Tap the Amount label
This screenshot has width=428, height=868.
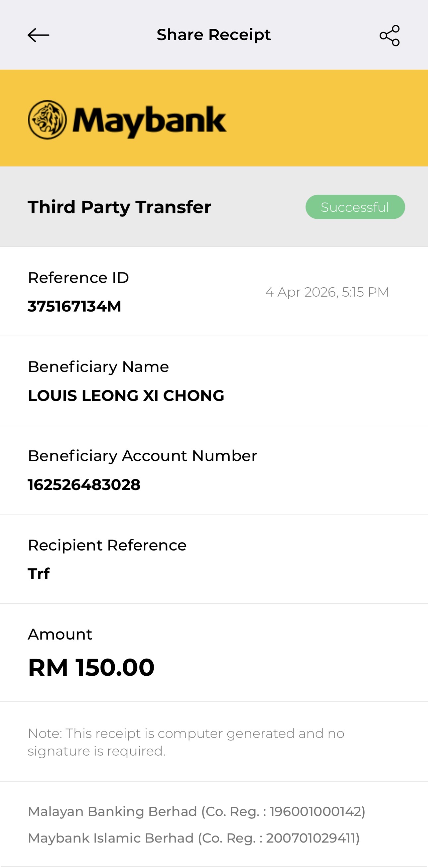tap(60, 634)
